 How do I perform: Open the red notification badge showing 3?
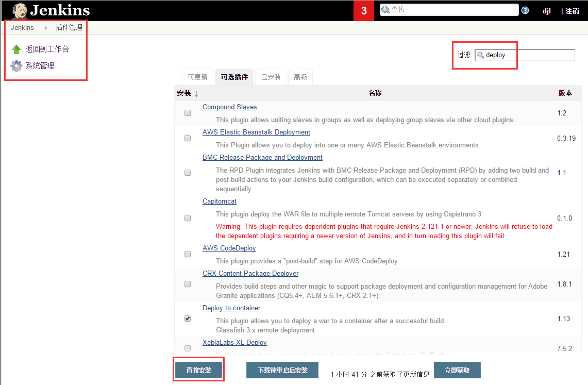364,10
